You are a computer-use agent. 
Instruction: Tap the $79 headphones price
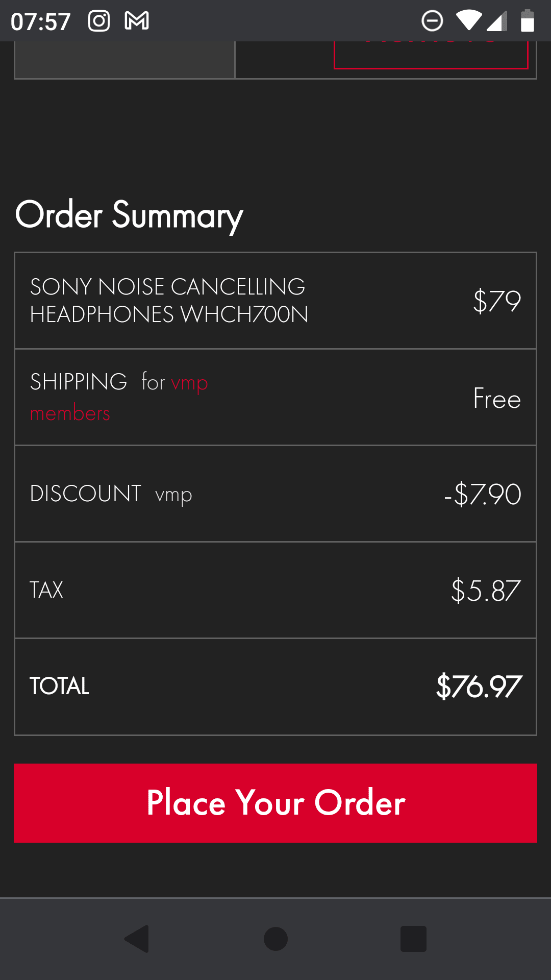(496, 301)
